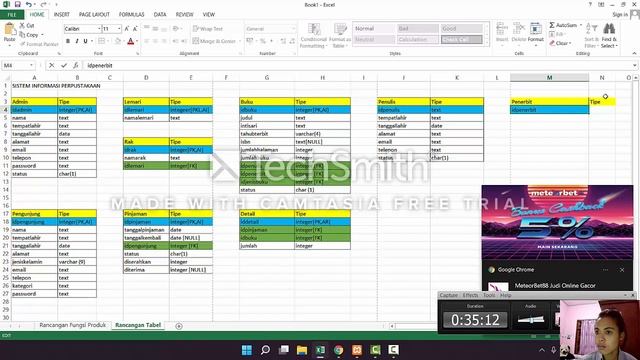Select column M header
Viewport: 640px width, 360px height.
click(549, 78)
